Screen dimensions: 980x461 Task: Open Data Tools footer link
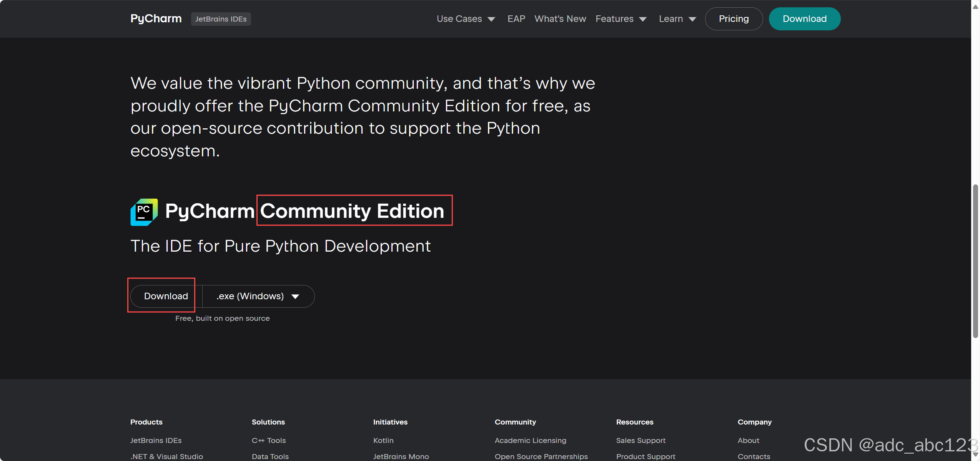pos(270,456)
